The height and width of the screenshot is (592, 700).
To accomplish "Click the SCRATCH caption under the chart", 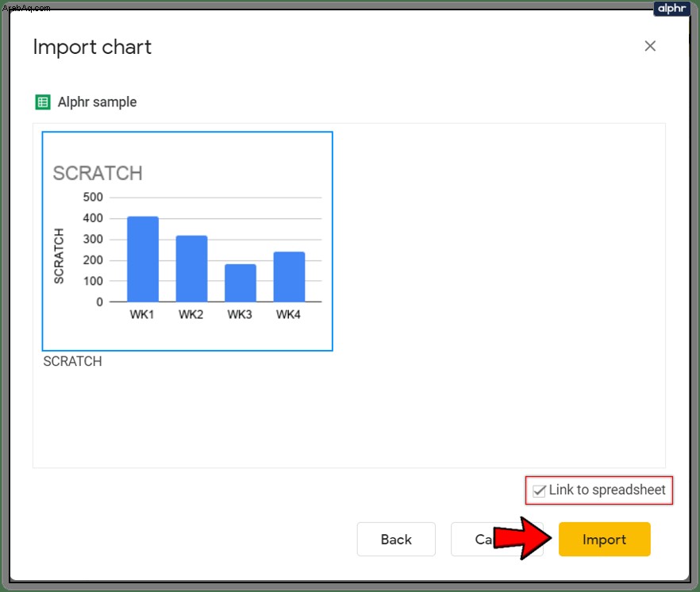I will [72, 361].
